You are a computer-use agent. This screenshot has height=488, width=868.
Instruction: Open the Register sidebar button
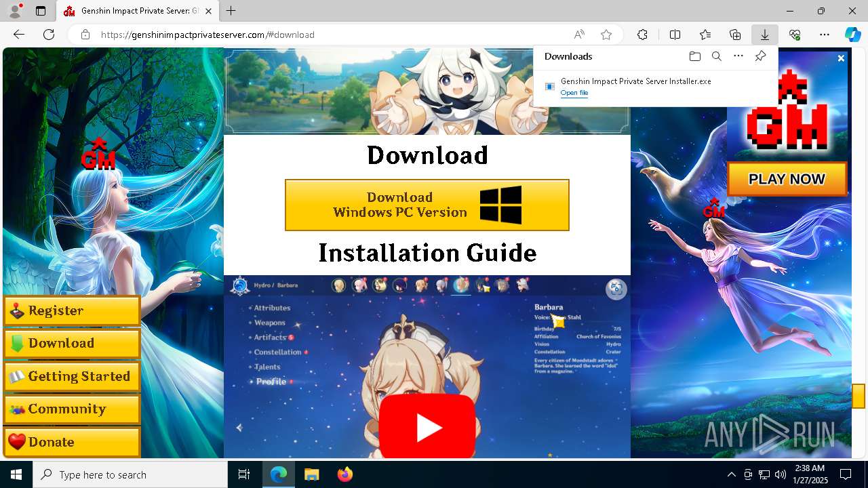pyautogui.click(x=72, y=311)
